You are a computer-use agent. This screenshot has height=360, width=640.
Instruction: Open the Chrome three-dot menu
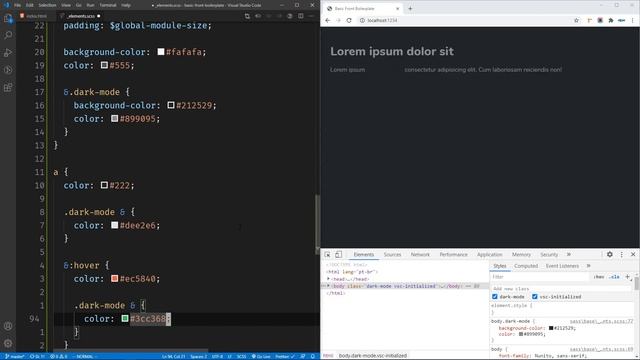click(x=633, y=20)
